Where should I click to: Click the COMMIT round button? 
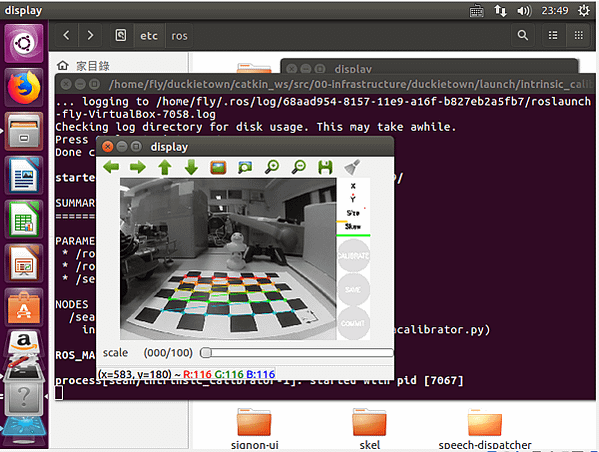353,323
